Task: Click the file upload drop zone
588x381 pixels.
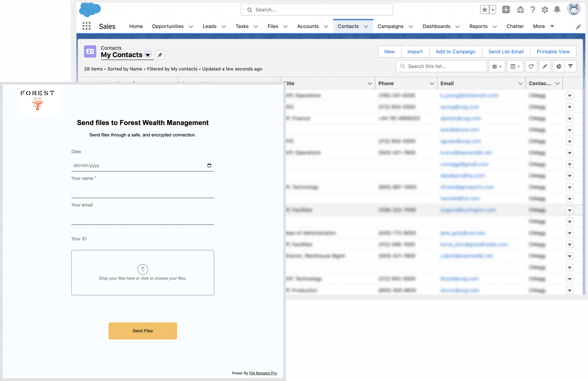Action: 142,273
